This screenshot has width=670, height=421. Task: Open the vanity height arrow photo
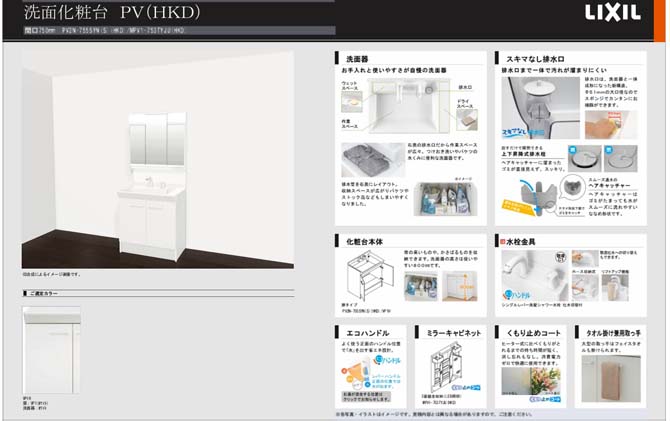460,286
